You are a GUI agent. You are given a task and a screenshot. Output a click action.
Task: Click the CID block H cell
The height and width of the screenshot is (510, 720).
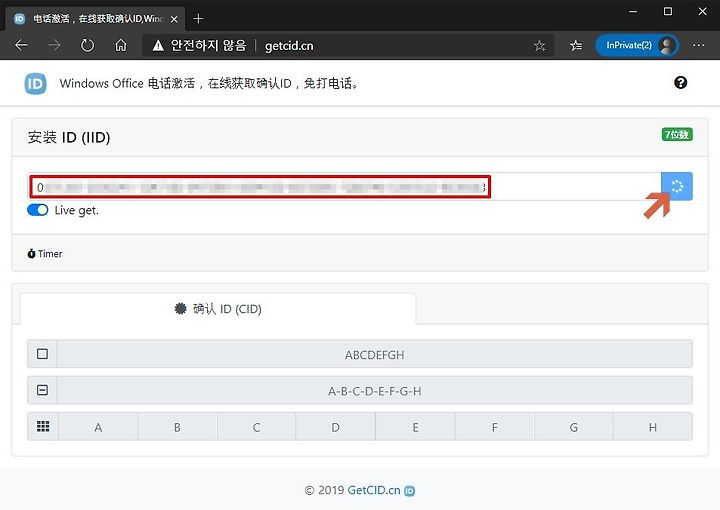coord(653,427)
